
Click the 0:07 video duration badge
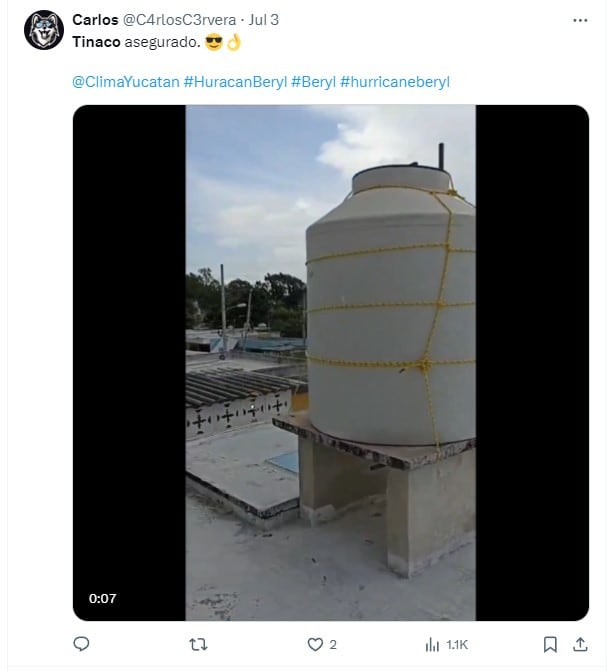point(103,598)
